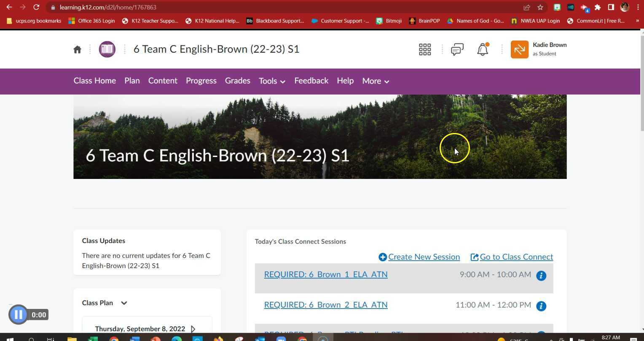The height and width of the screenshot is (341, 644).
Task: Open the message alerts chat icon
Action: click(457, 49)
